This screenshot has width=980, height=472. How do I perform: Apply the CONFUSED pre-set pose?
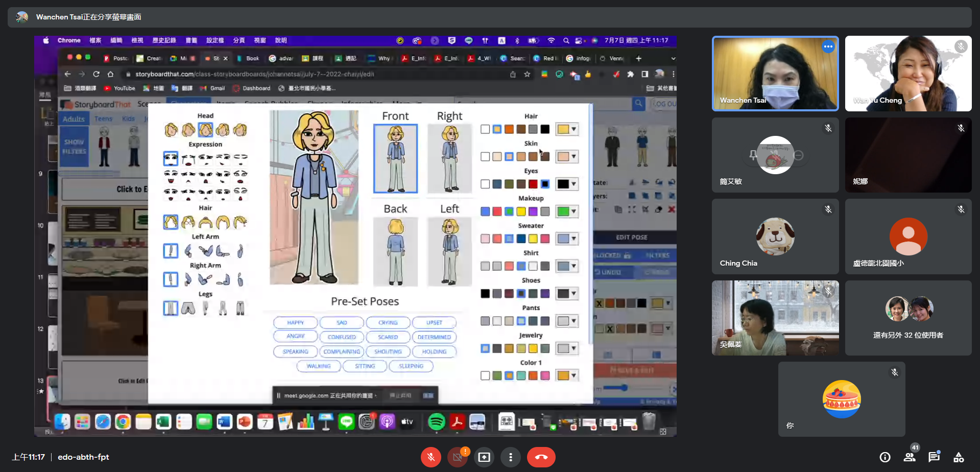point(342,337)
